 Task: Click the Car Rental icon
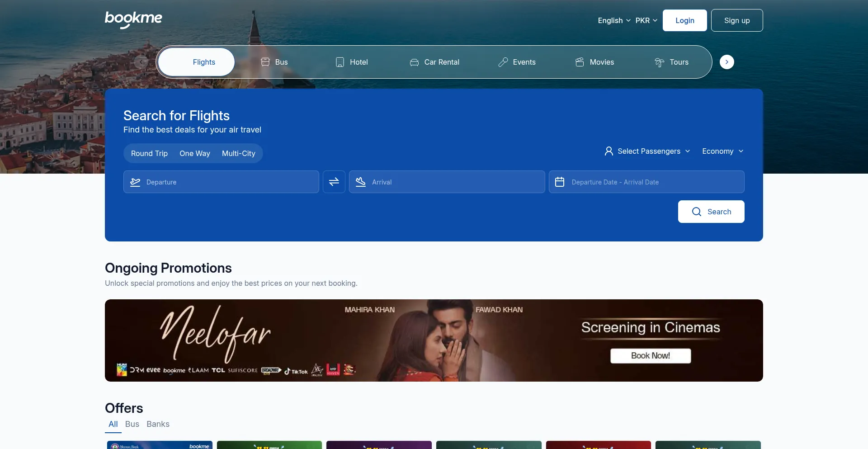click(414, 62)
